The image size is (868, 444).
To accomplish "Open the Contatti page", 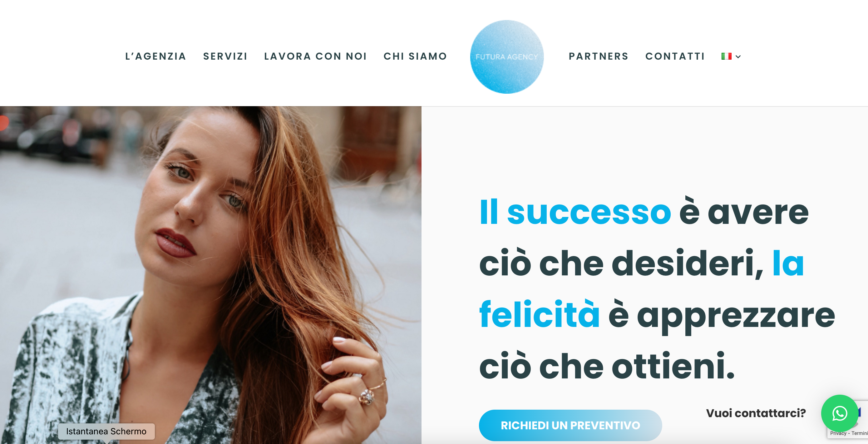I will click(x=675, y=56).
